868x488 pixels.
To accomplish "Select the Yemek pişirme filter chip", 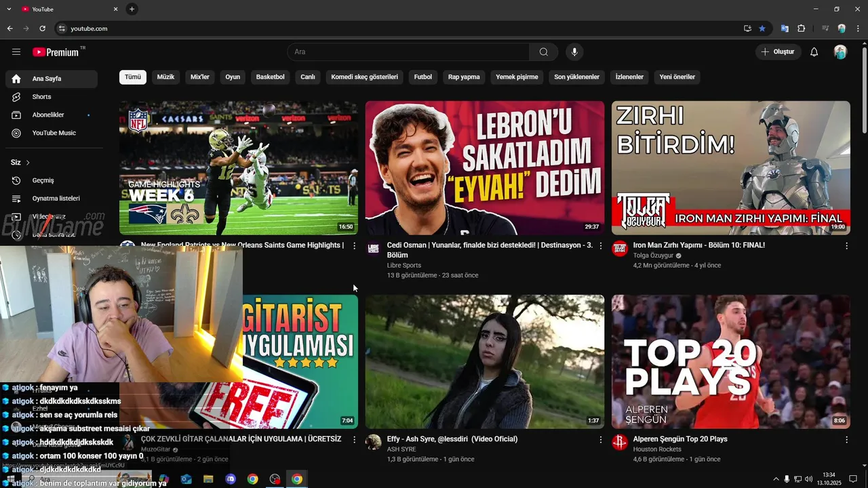I will pyautogui.click(x=517, y=77).
